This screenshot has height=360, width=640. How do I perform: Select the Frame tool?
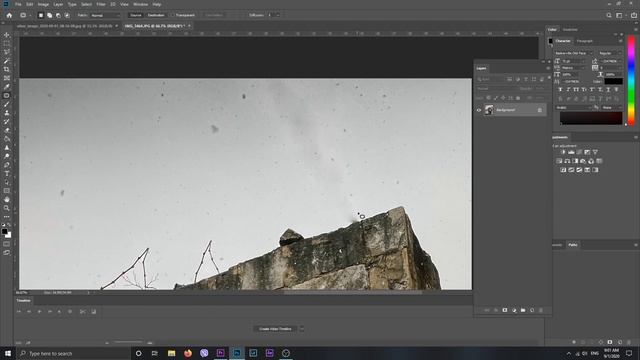[7, 78]
